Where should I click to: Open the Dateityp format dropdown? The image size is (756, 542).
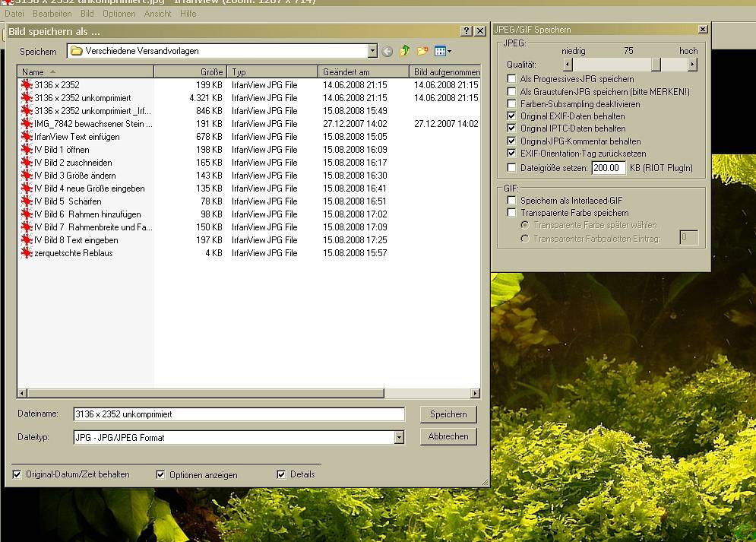(399, 438)
